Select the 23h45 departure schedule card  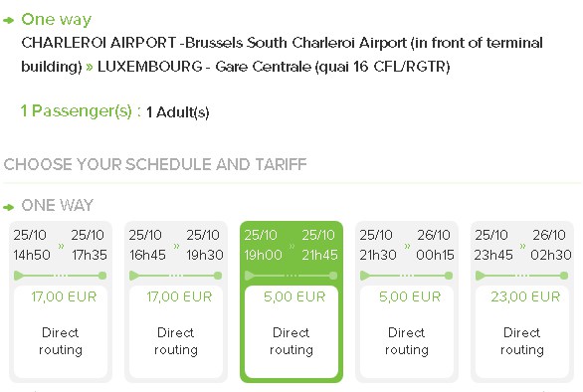coord(522,301)
